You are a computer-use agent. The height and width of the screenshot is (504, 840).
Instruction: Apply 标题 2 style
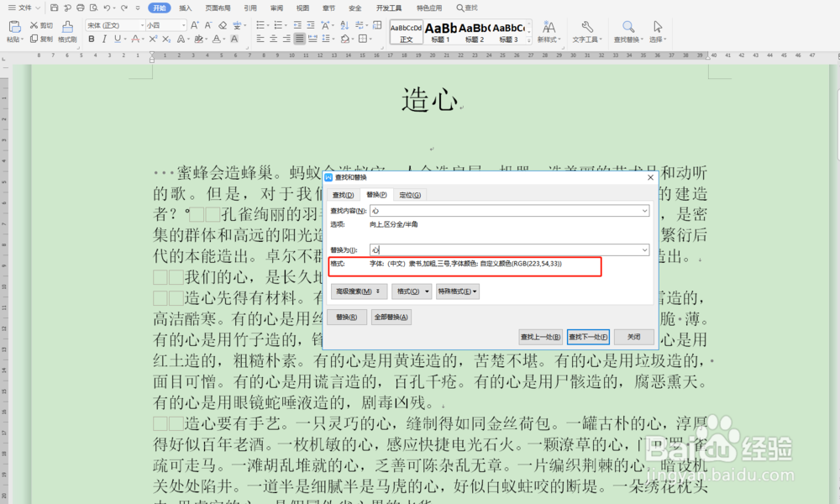tap(475, 32)
